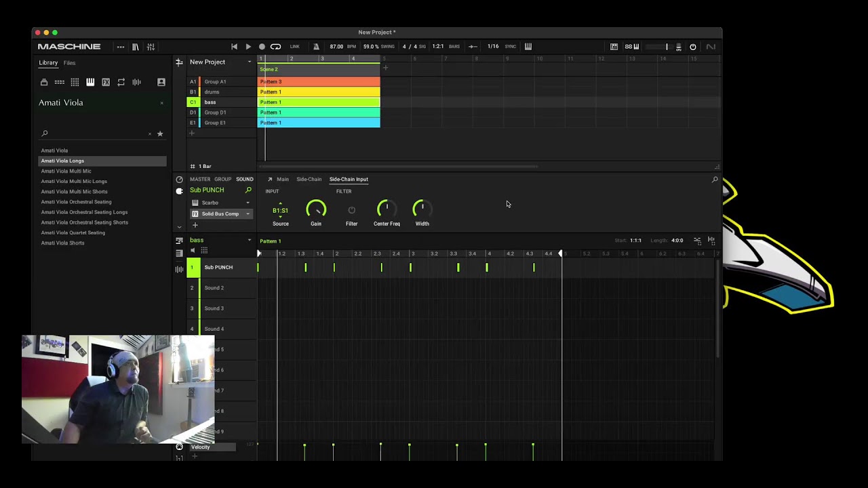Open the Scarbo plugin dropdown

248,203
